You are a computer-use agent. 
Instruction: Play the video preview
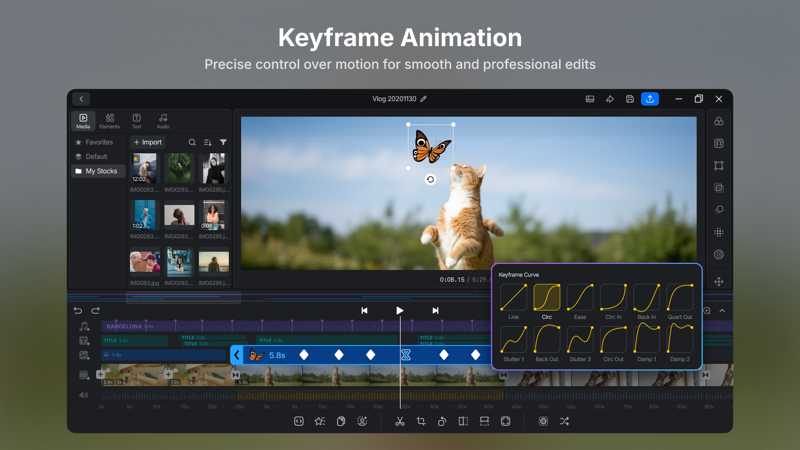click(x=399, y=310)
